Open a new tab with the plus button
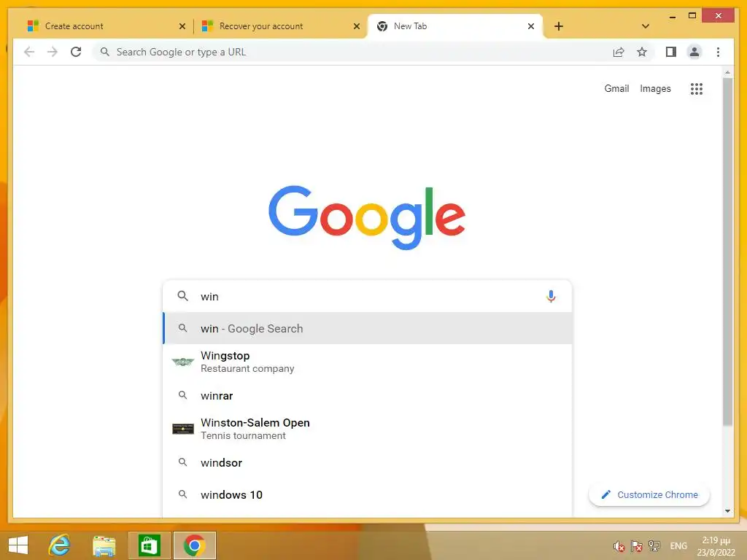The width and height of the screenshot is (747, 560). pyautogui.click(x=559, y=26)
